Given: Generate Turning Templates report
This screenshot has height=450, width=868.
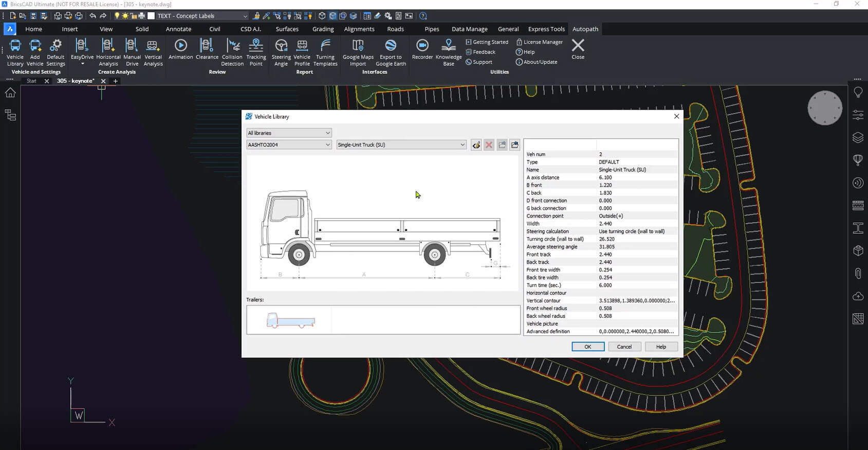Looking at the screenshot, I should [x=325, y=52].
